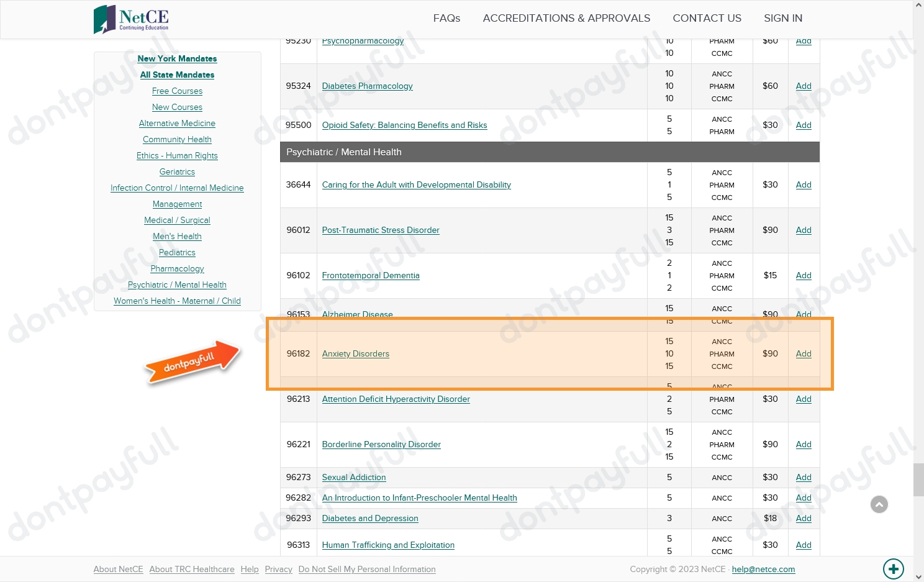Click Do Not Sell My Personal Information

367,569
